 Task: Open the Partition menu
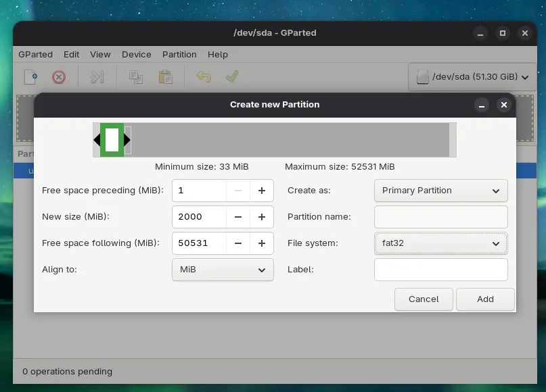[179, 54]
